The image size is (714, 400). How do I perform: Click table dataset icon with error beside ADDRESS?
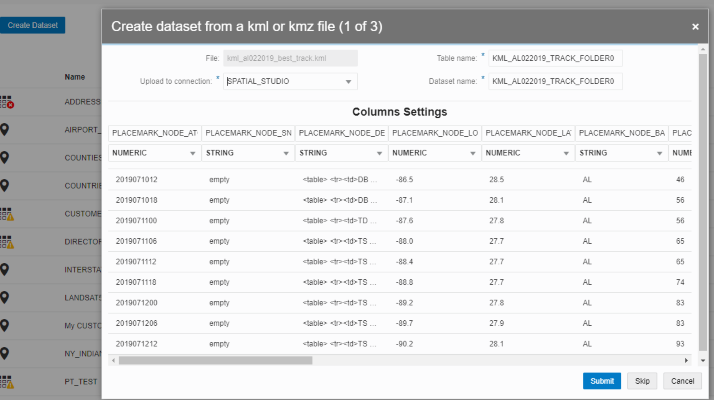(7, 102)
